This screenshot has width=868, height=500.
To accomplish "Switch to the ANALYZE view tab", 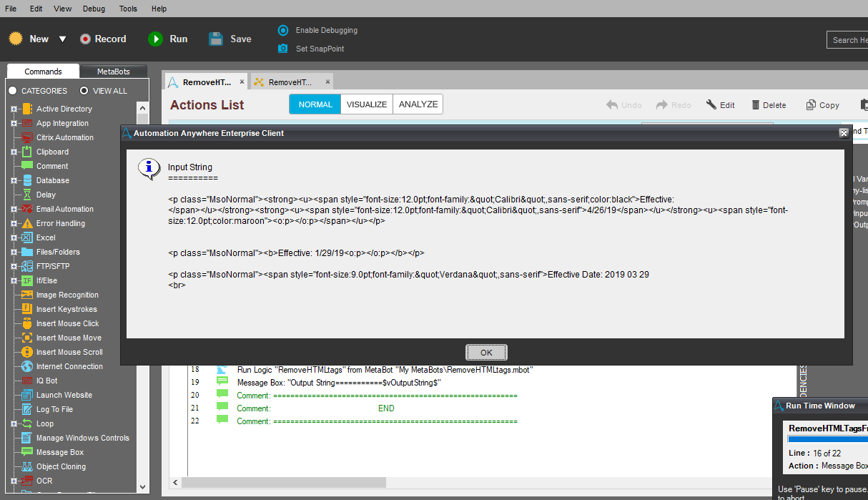I will (418, 104).
